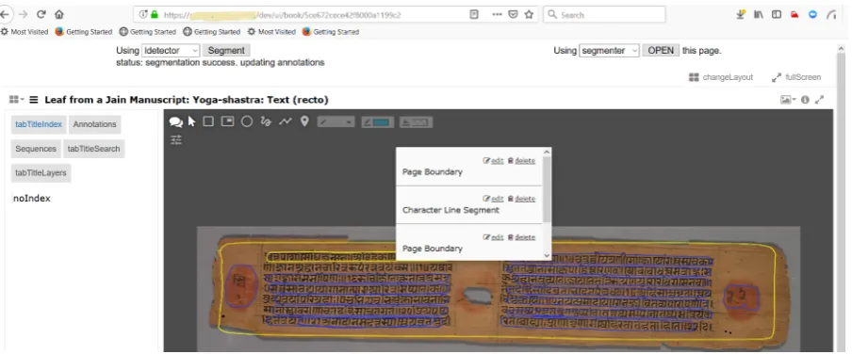Toggle the annotation comments bubble icon
This screenshot has width=868, height=354.
point(176,122)
